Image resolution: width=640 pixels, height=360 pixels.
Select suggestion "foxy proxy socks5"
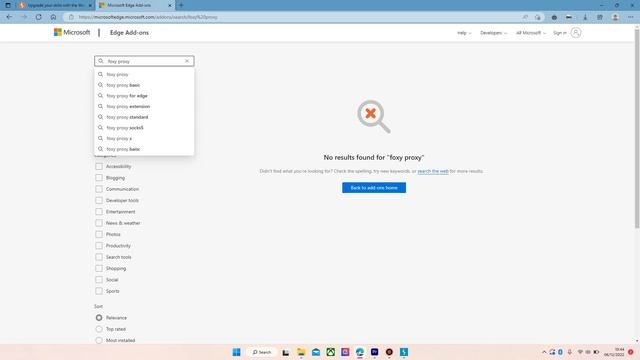tap(144, 127)
